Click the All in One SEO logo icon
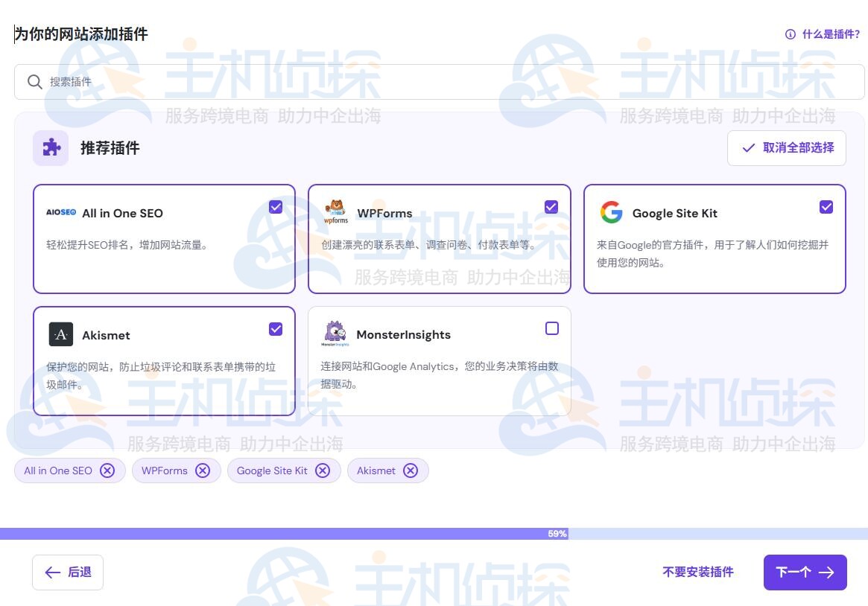Image resolution: width=868 pixels, height=606 pixels. click(60, 212)
